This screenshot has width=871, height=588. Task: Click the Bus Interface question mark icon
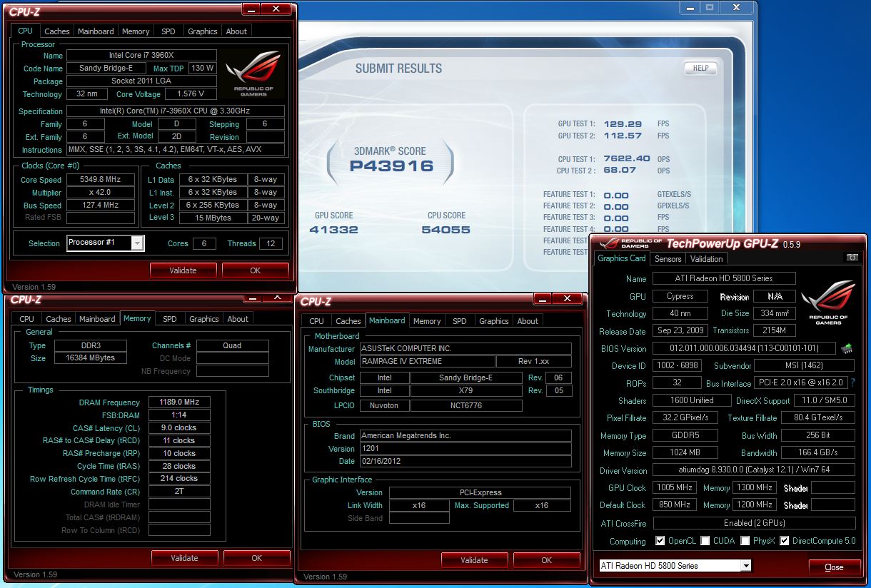(x=852, y=383)
